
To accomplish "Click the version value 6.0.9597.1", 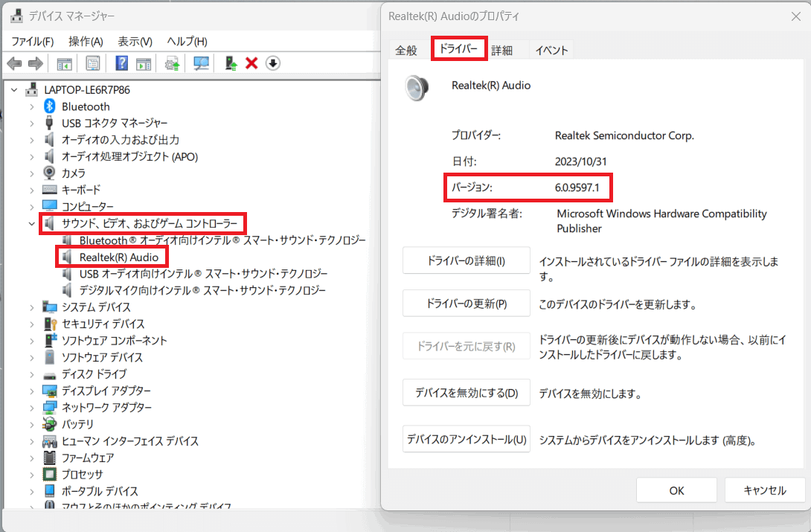I will click(x=577, y=188).
